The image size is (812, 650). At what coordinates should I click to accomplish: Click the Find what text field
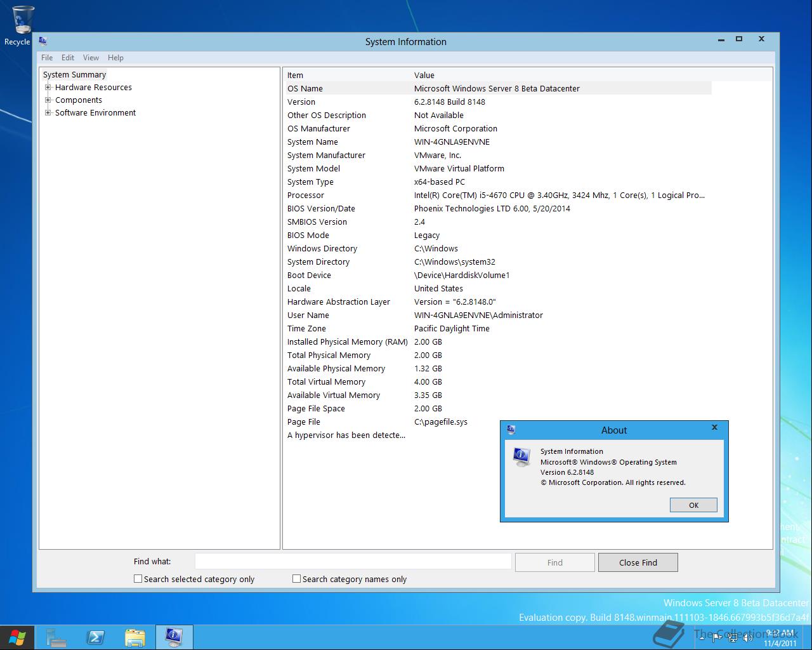coord(353,561)
